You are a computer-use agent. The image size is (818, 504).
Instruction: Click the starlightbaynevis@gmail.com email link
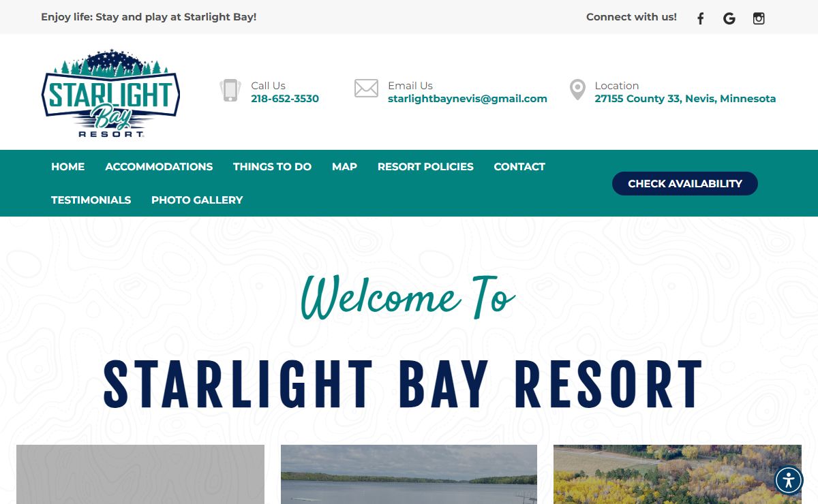468,99
